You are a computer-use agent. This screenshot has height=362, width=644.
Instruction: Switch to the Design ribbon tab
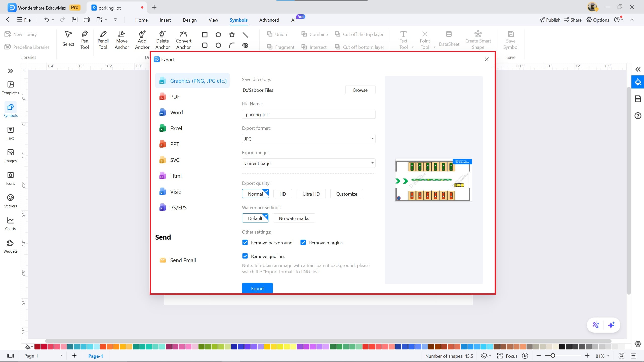(190, 20)
